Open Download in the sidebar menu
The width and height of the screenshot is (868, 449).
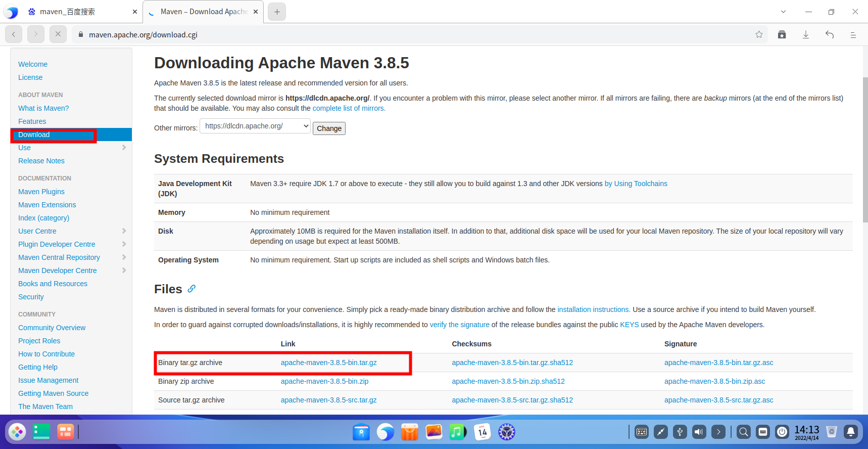34,134
